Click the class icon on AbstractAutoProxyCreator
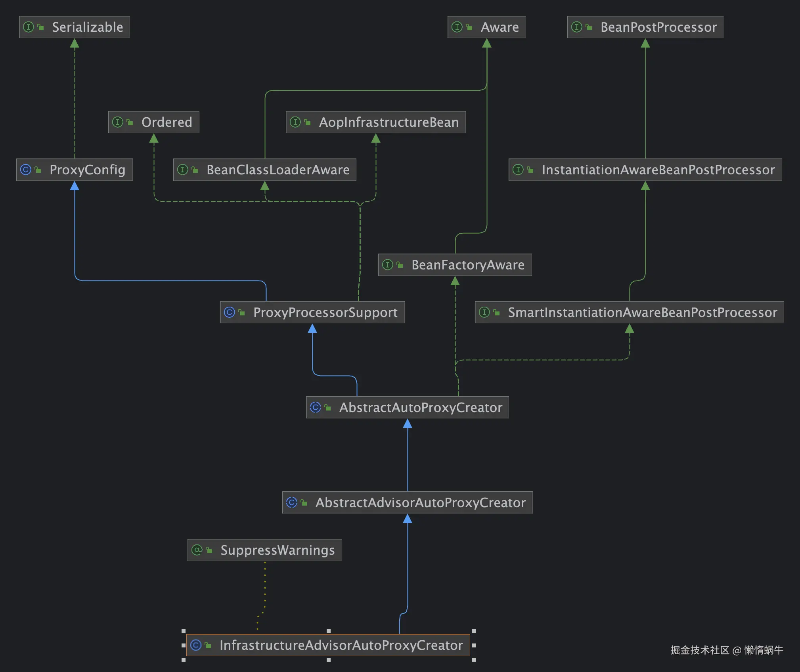Viewport: 800px width, 672px height. (x=315, y=407)
